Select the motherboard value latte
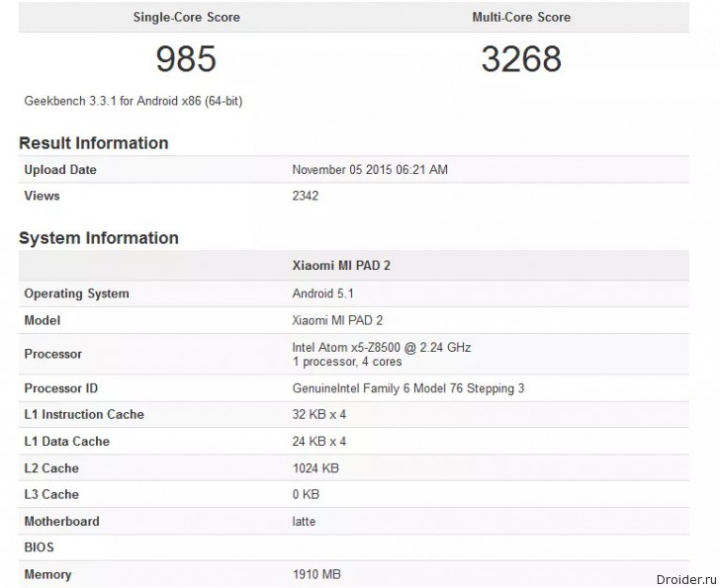 pyautogui.click(x=304, y=522)
